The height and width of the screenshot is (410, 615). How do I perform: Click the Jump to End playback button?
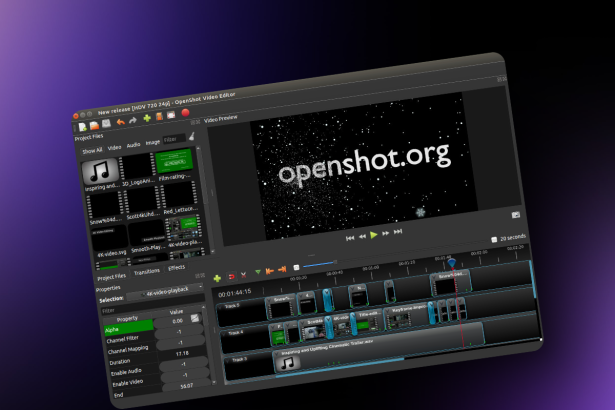(398, 231)
